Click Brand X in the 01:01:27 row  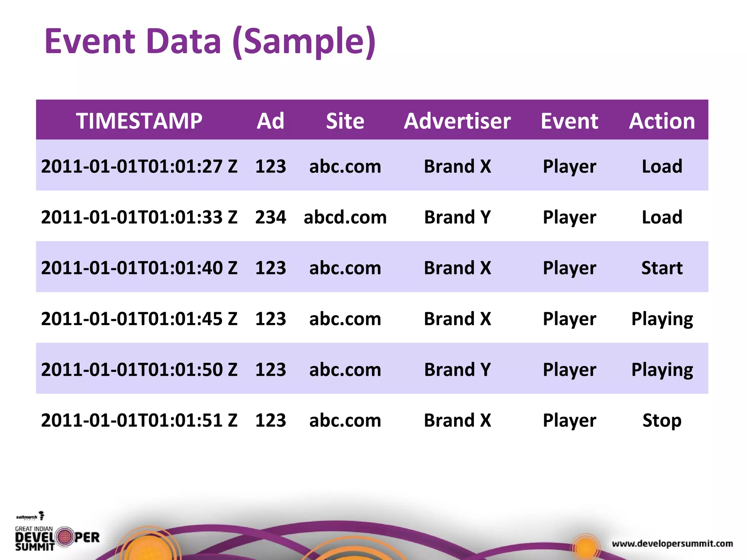457,166
